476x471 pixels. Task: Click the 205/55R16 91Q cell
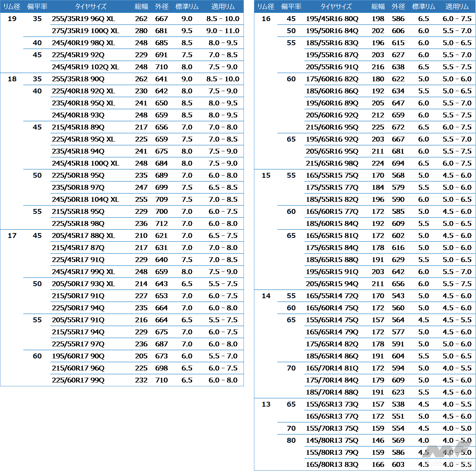click(332, 67)
